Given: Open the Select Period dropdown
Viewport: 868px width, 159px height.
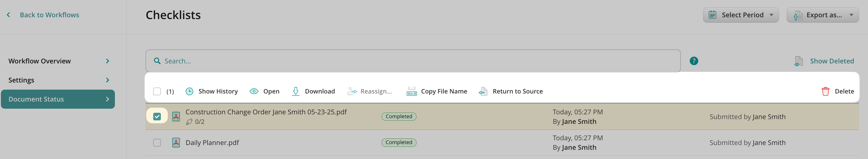Looking at the screenshot, I should click(740, 15).
